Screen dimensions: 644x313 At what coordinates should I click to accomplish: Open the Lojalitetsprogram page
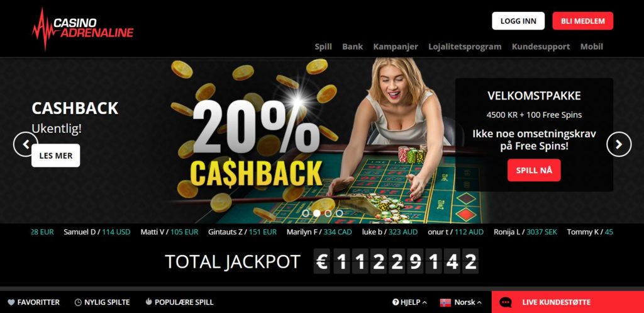(465, 47)
